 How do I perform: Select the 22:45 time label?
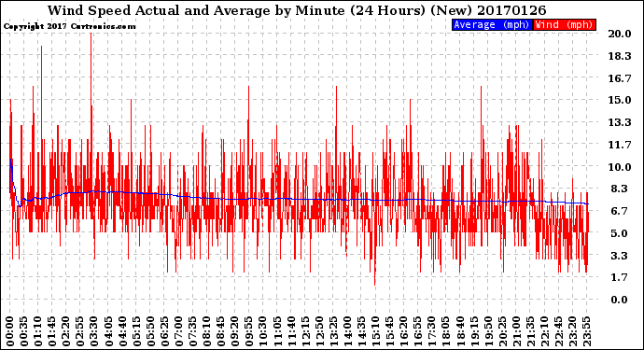tap(557, 331)
